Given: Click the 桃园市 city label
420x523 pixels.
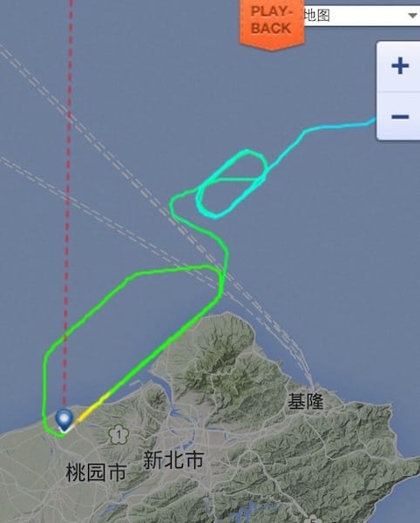Looking at the screenshot, I should [96, 472].
